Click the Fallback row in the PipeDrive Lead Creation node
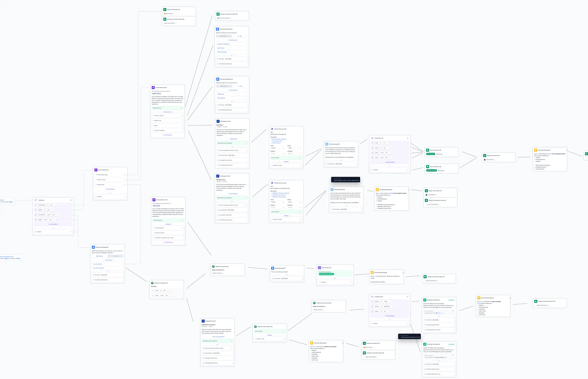Image resolution: width=588 pixels, height=379 pixels. tap(270, 335)
